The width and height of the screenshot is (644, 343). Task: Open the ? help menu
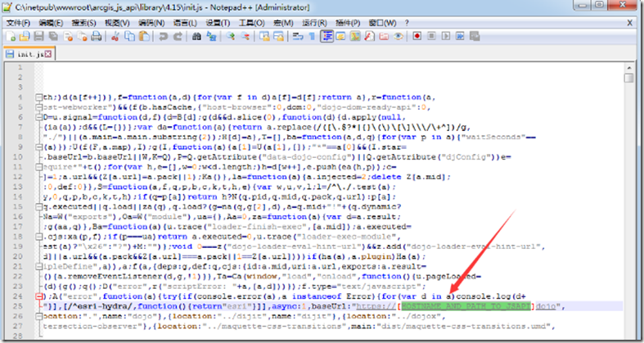[x=407, y=23]
